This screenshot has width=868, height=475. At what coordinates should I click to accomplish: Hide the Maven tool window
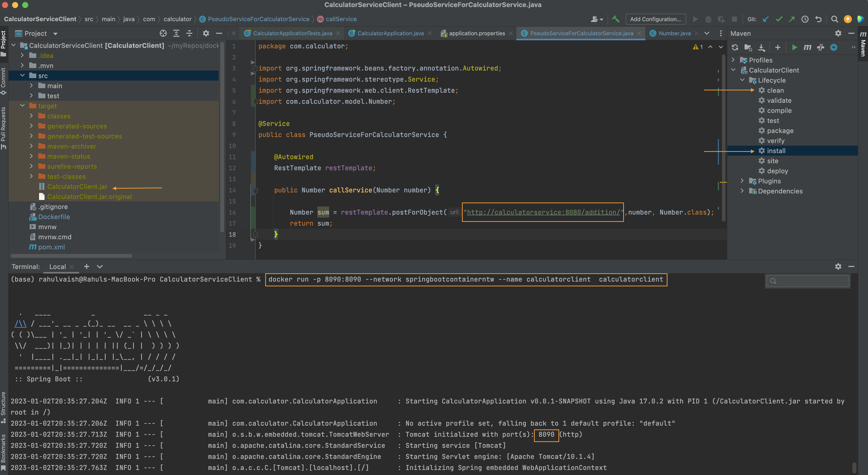tap(851, 33)
